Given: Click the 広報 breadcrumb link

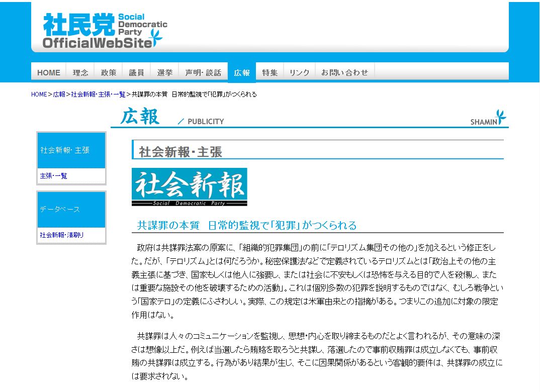Looking at the screenshot, I should 59,94.
